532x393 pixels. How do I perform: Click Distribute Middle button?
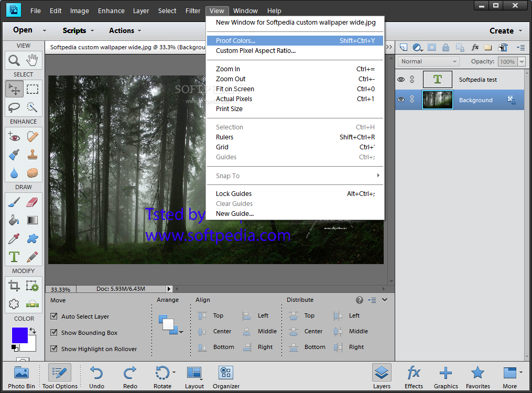(x=351, y=331)
